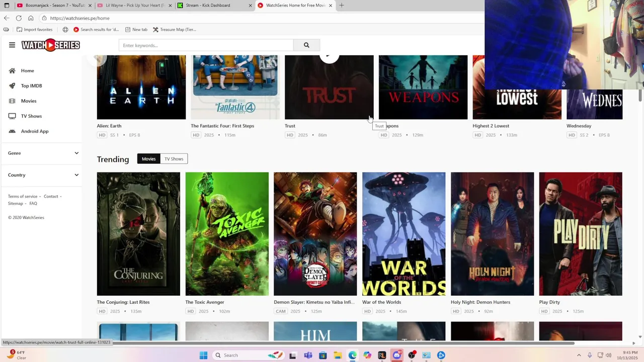Close the Bossmanjack YouTube tab
This screenshot has width=644, height=362.
90,6
